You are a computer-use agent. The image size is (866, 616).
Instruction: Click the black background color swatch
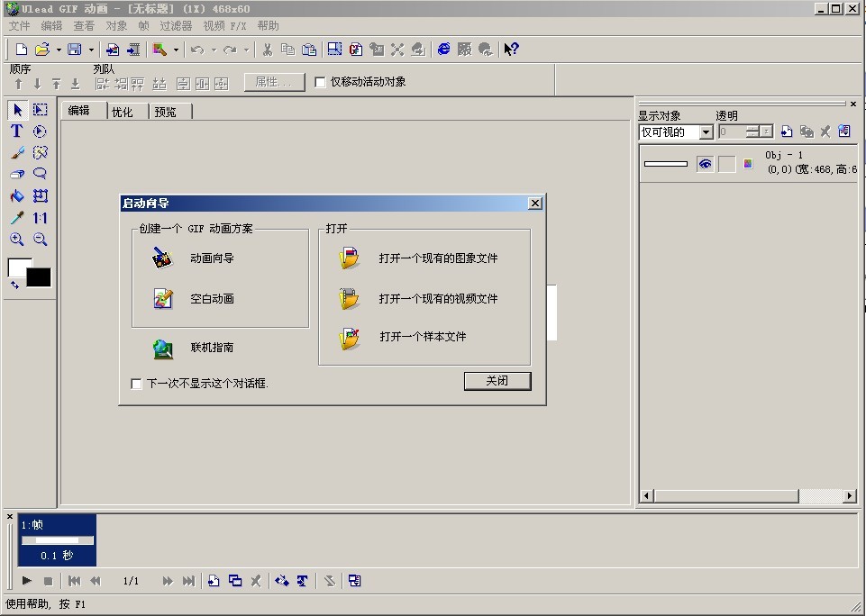click(39, 277)
